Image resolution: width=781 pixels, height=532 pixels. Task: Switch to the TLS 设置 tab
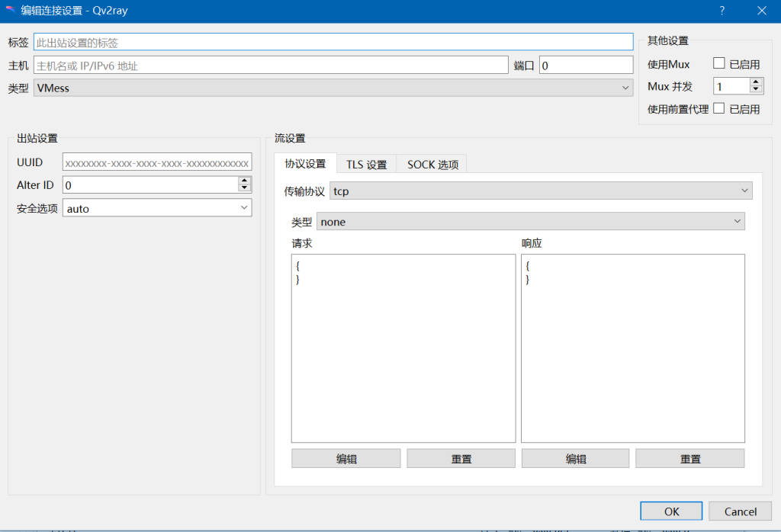(367, 164)
